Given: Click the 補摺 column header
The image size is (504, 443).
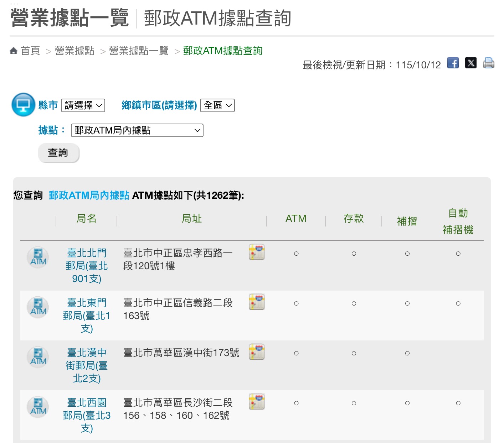Looking at the screenshot, I should point(407,221).
